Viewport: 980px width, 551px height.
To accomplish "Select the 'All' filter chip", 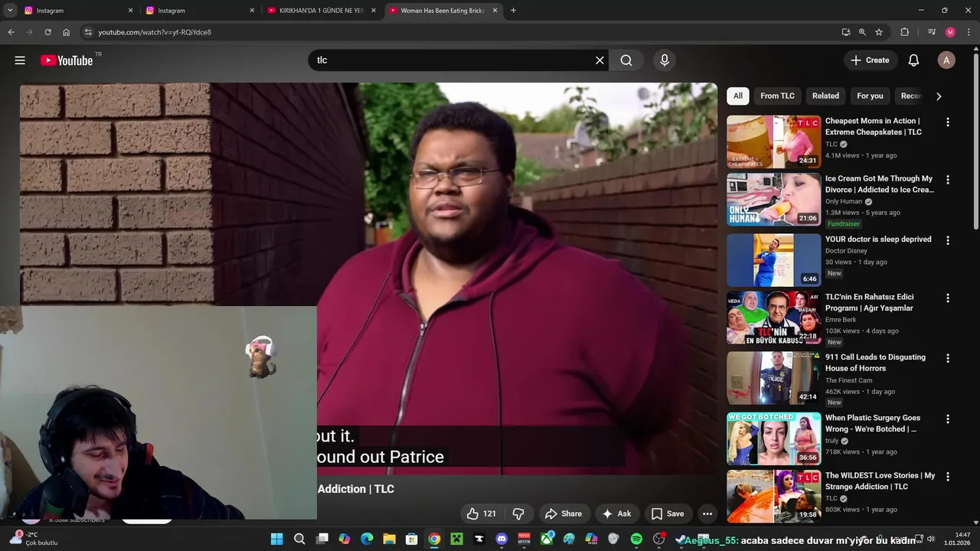I will (x=738, y=96).
